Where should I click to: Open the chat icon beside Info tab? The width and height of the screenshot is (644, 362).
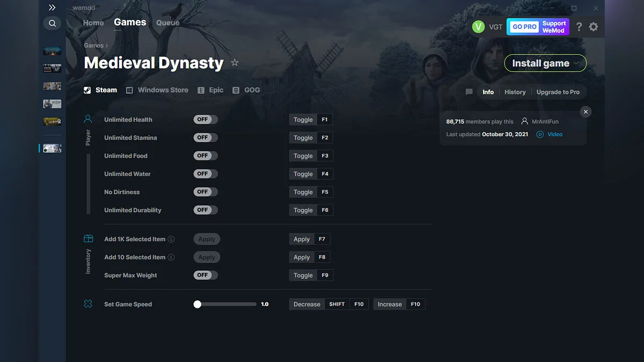469,92
